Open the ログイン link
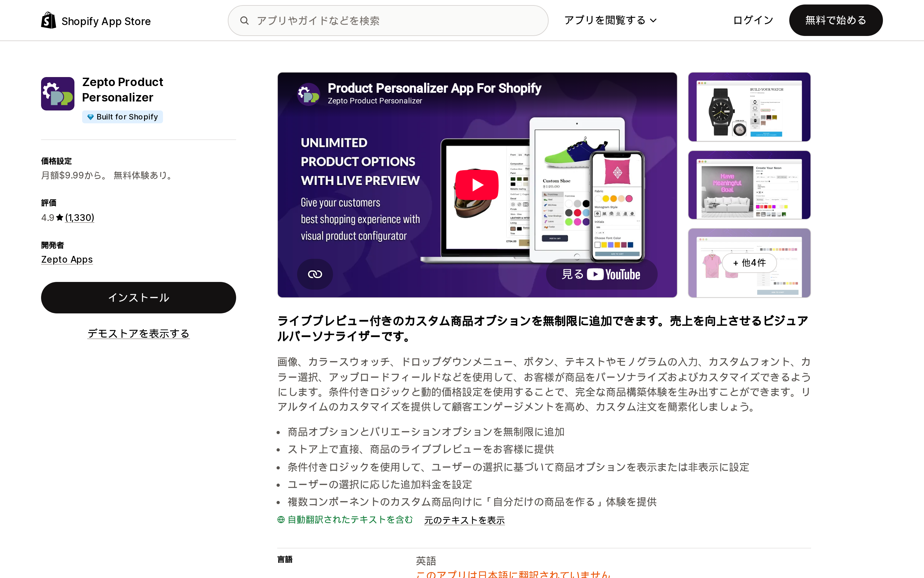Viewport: 924px width, 578px height. (753, 20)
